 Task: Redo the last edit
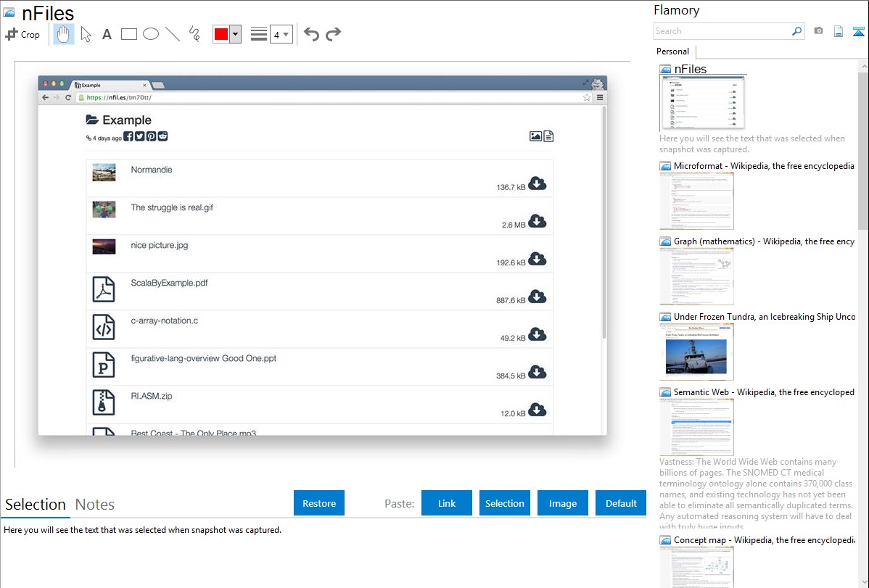tap(333, 34)
